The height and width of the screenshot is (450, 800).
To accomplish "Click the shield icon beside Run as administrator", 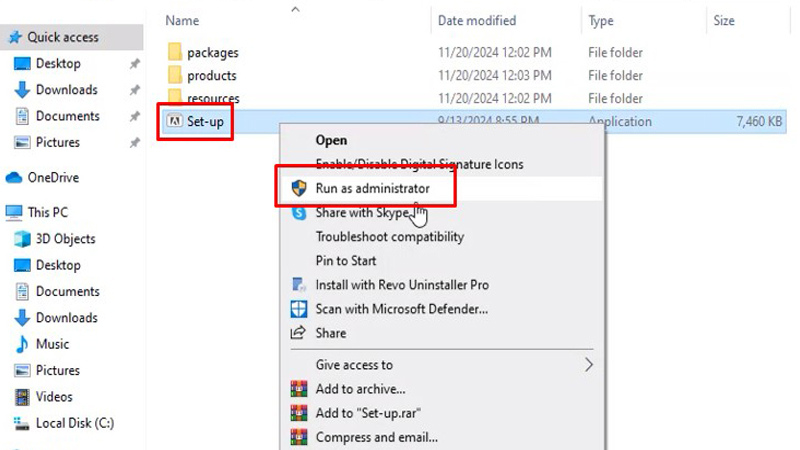I will pos(299,188).
